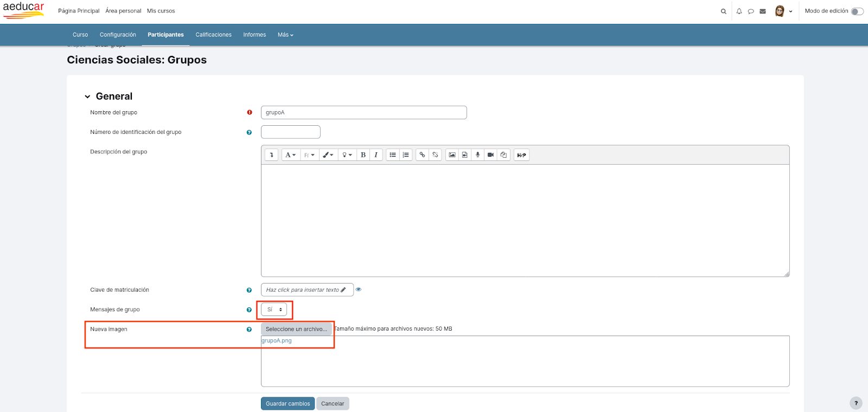Click help icon for Número de identificación
868x412 pixels.
[249, 132]
